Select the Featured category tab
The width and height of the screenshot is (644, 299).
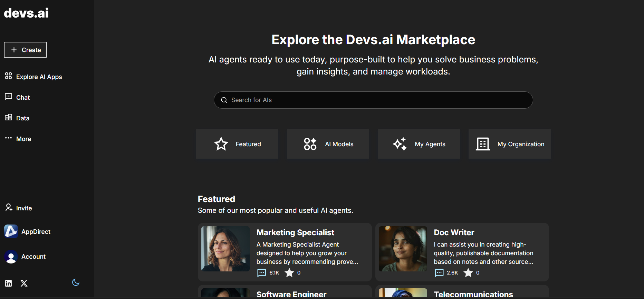237,144
